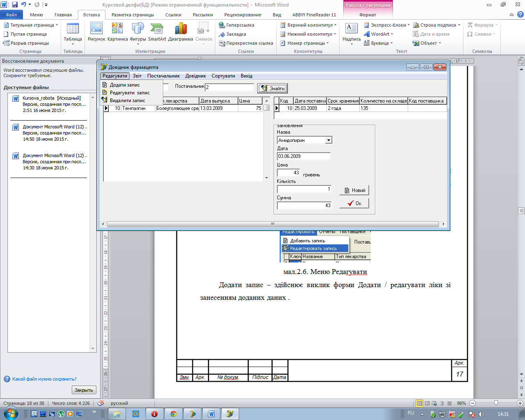Switch to the Word window in the taskbar
This screenshot has height=420, width=525.
(x=211, y=414)
